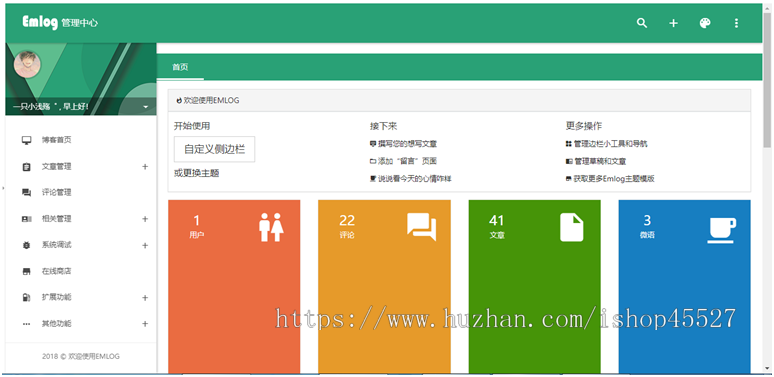This screenshot has width=774, height=377.
Task: Click the 接下来 heading
Action: pos(384,126)
